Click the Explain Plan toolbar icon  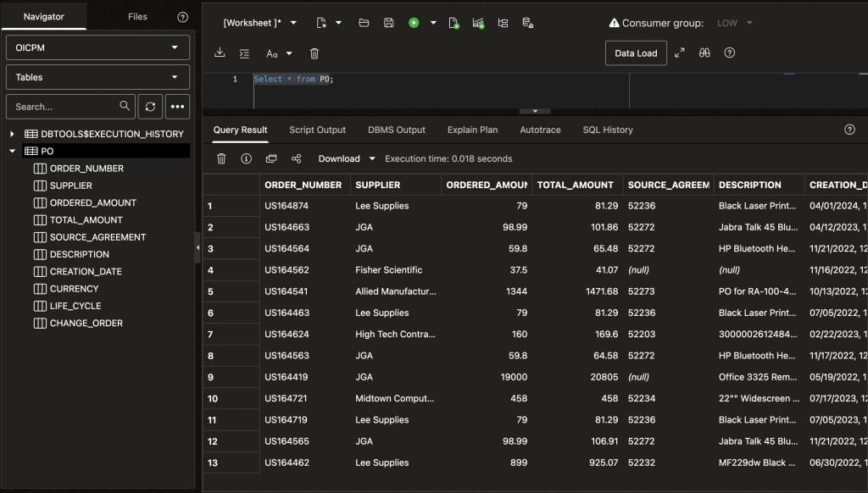click(503, 23)
